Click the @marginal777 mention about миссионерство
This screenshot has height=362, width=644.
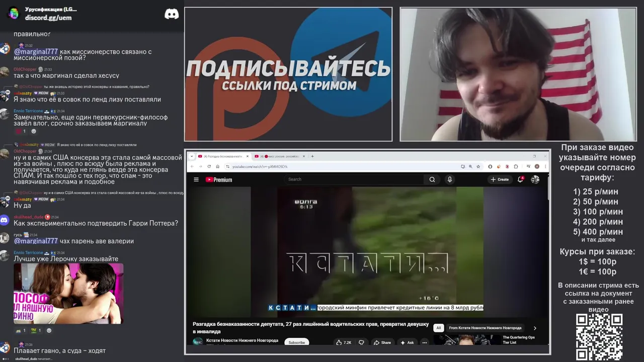[x=36, y=52]
